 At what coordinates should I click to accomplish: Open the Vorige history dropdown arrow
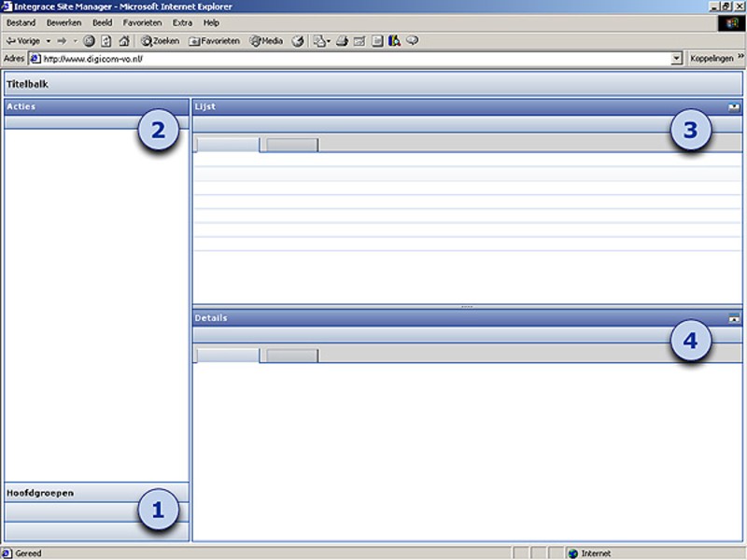pos(48,41)
